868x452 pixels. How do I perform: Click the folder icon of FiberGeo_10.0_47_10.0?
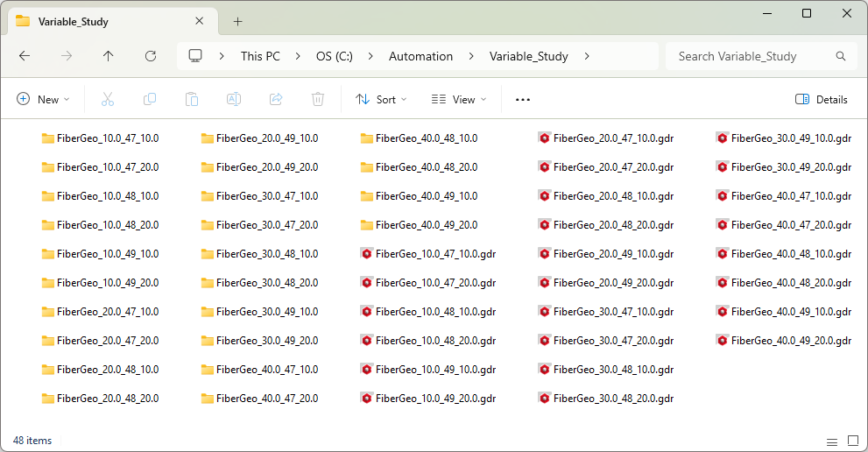click(47, 138)
